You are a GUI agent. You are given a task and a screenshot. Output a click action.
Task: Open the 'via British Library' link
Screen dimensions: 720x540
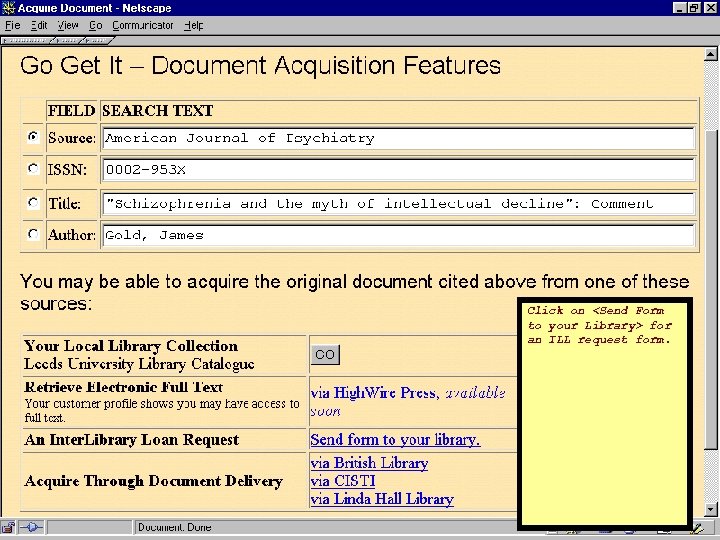tap(369, 463)
